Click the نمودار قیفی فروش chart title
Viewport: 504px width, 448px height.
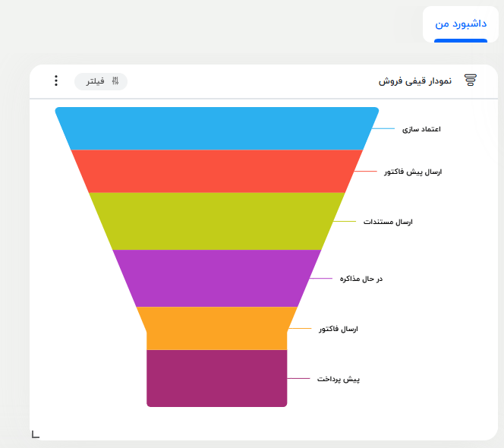414,80
